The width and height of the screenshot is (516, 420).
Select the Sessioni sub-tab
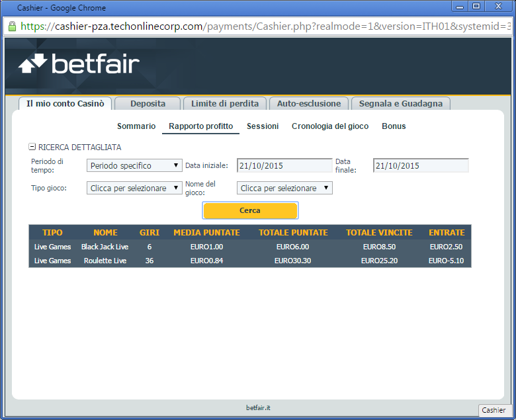click(x=263, y=126)
